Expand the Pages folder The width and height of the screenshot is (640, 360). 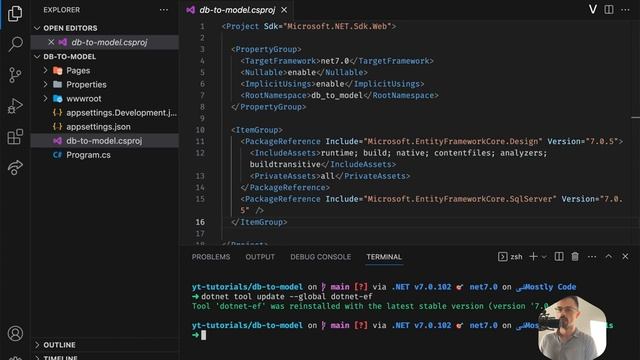tap(45, 70)
